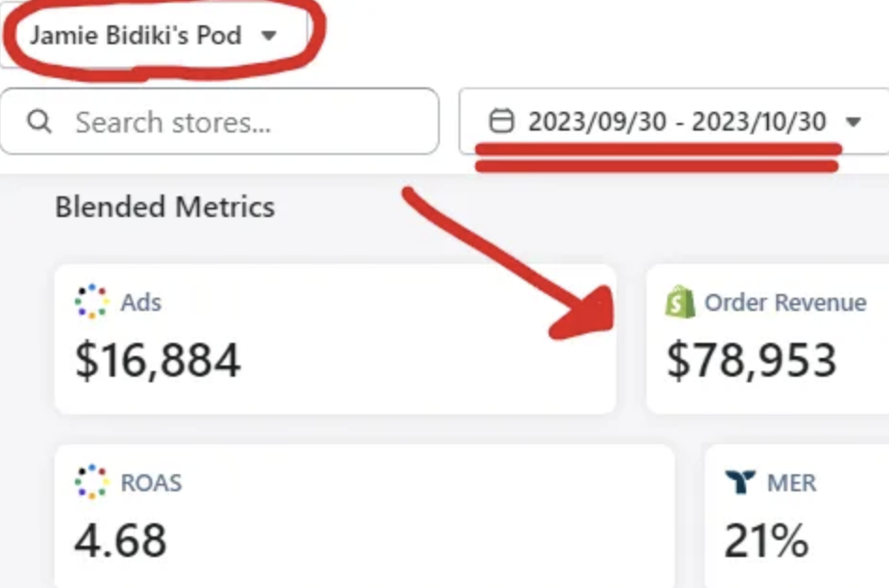Click the magnifying glass search icon
Image resolution: width=889 pixels, height=588 pixels.
[x=39, y=121]
